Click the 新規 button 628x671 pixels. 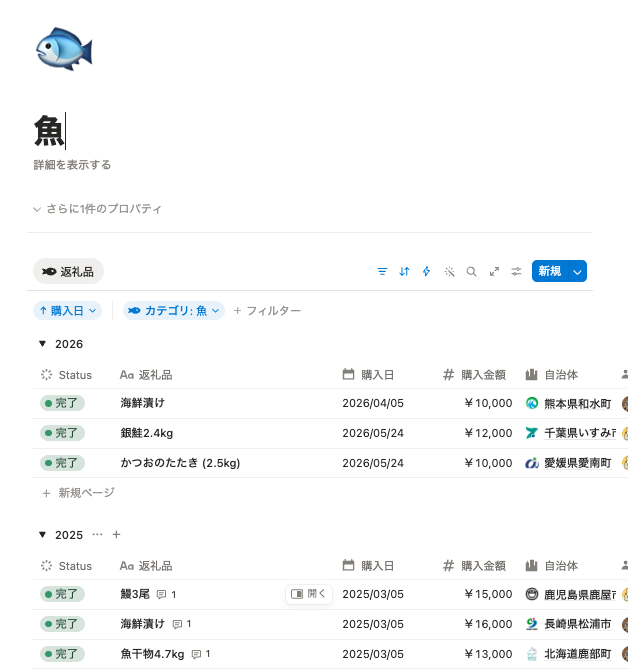pos(550,271)
